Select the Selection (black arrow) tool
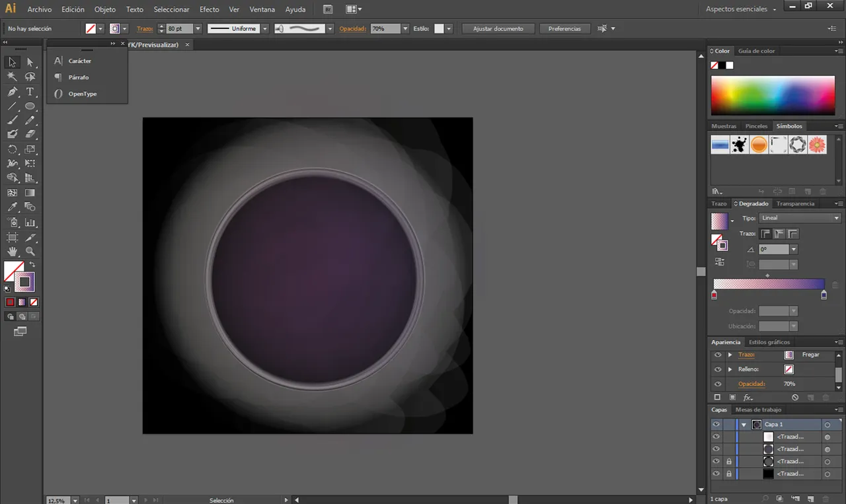Viewport: 846px width, 504px height. click(12, 62)
